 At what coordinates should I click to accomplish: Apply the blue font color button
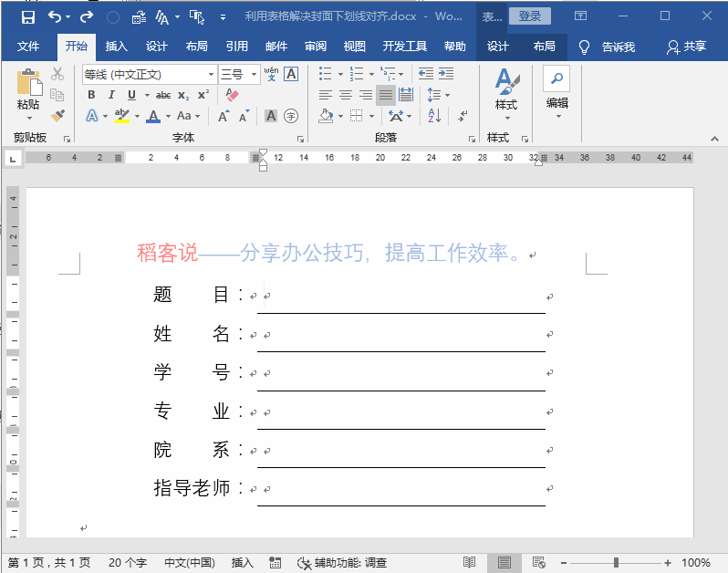point(153,116)
